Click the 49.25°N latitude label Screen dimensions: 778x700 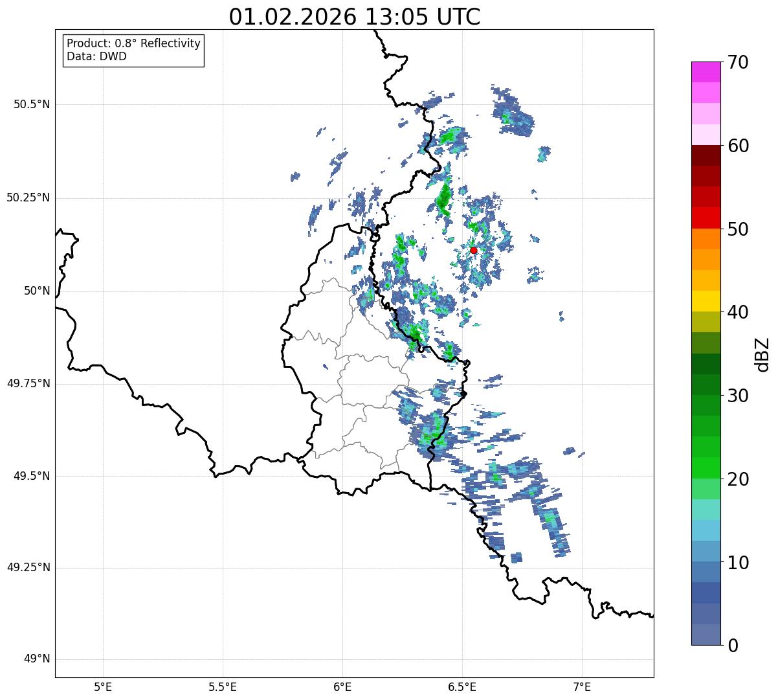[x=28, y=568]
